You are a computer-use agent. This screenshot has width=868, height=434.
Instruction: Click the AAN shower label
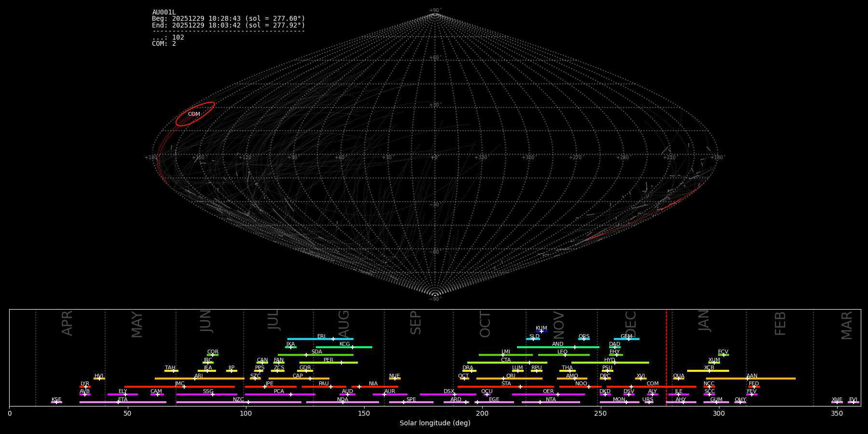752,376
